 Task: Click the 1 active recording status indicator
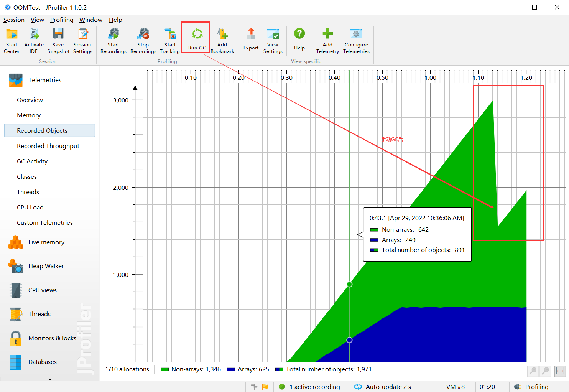click(x=309, y=387)
